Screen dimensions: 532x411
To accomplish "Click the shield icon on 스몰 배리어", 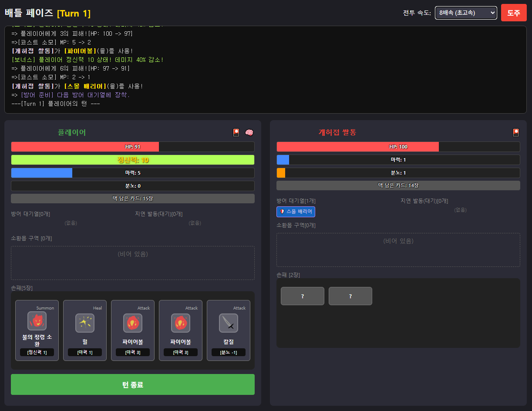I will [x=282, y=212].
